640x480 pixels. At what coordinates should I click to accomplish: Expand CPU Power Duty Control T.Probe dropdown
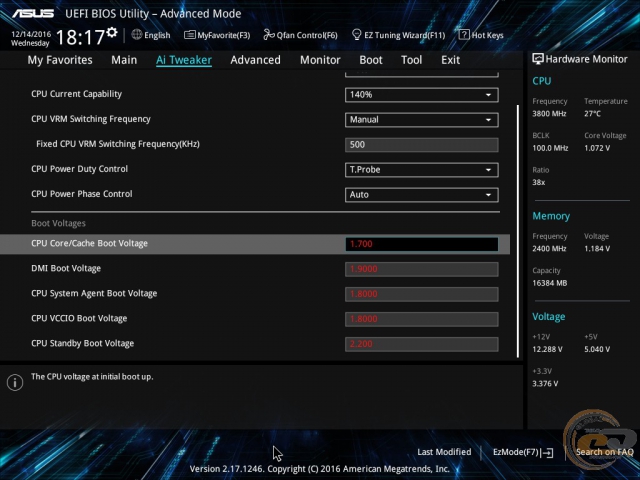(422, 170)
